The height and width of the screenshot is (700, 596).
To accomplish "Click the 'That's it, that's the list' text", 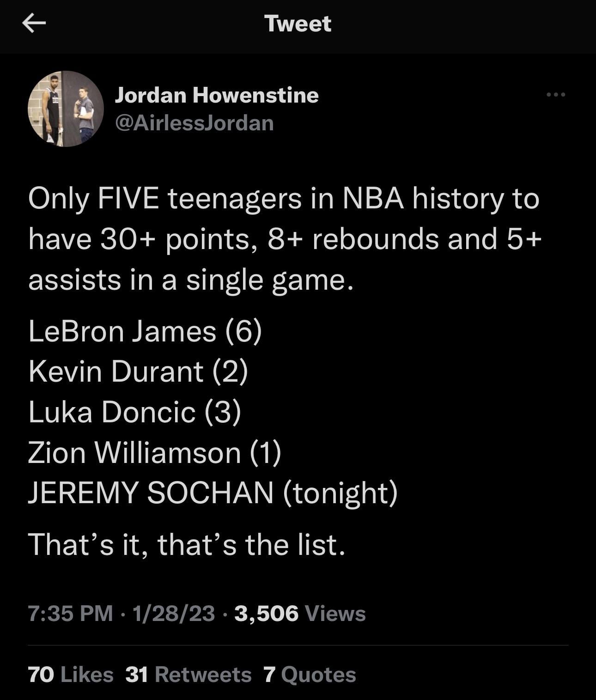I will (x=187, y=544).
